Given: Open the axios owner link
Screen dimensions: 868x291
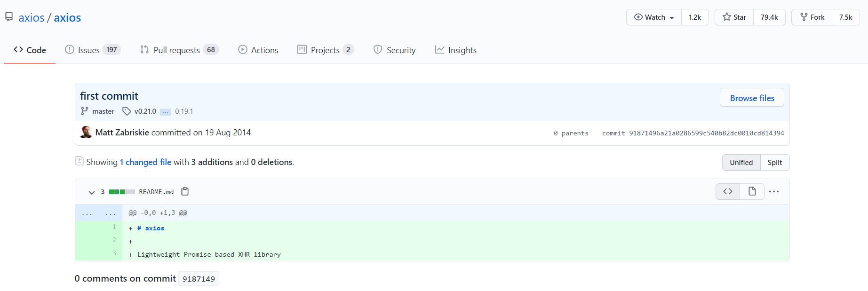Looking at the screenshot, I should [x=32, y=17].
